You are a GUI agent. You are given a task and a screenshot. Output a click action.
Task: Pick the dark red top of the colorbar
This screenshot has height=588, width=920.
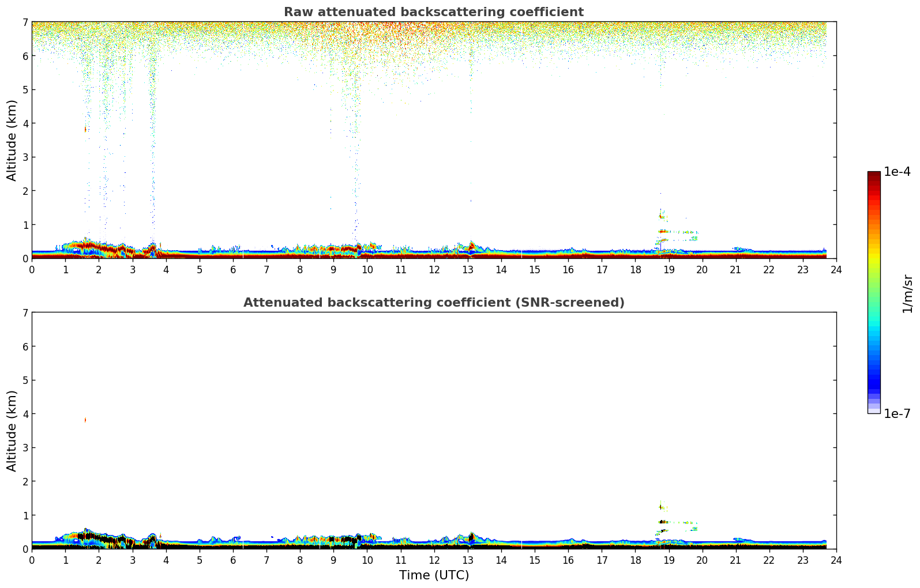pos(874,176)
